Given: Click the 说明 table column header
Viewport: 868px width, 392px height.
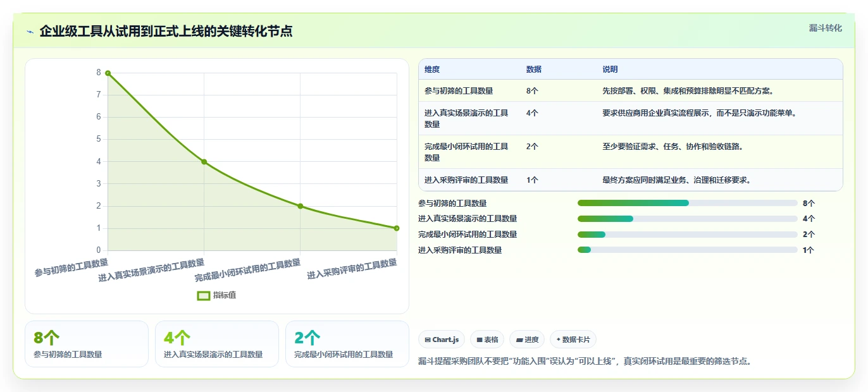Looking at the screenshot, I should (x=610, y=70).
